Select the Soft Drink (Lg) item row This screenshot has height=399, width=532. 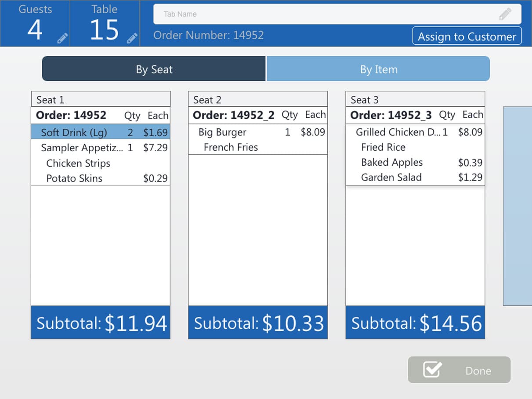(101, 132)
